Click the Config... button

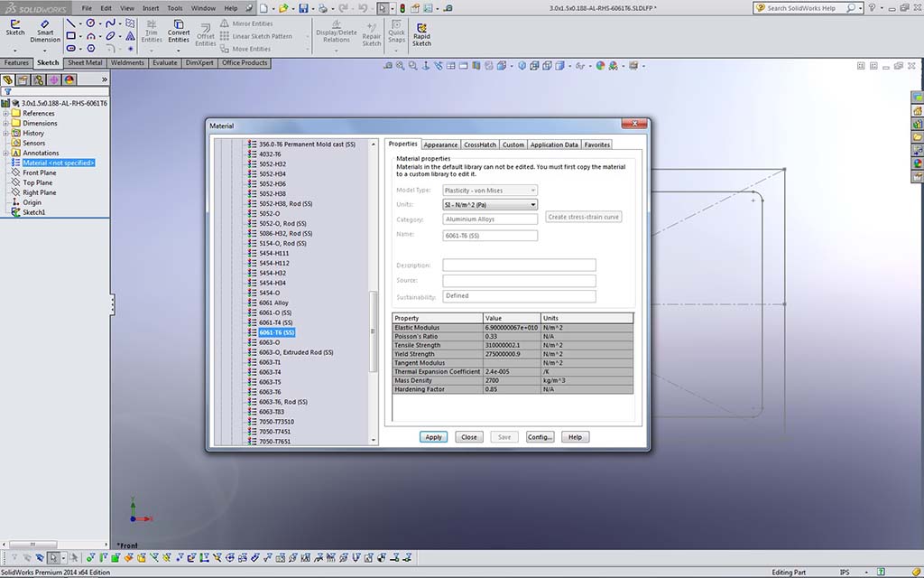(540, 437)
